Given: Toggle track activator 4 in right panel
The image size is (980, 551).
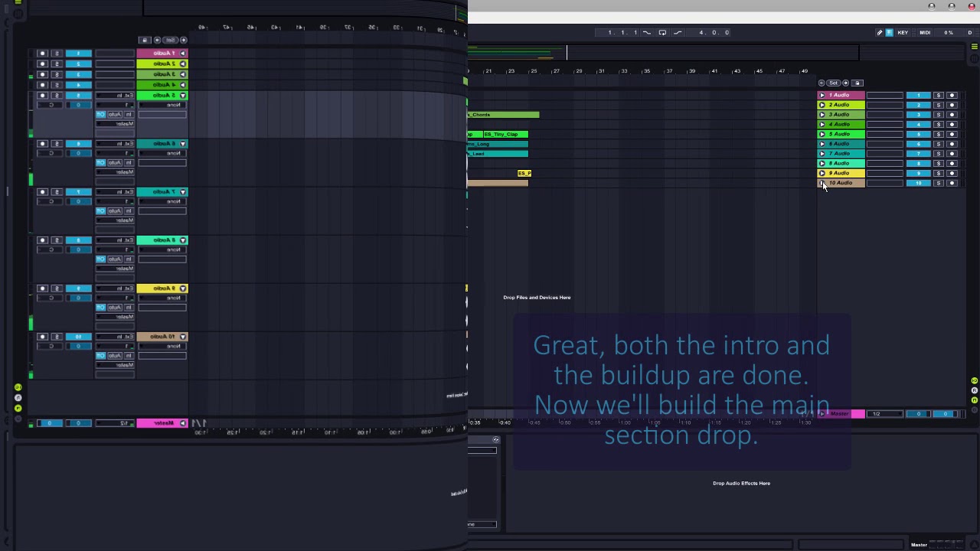Looking at the screenshot, I should pos(918,125).
